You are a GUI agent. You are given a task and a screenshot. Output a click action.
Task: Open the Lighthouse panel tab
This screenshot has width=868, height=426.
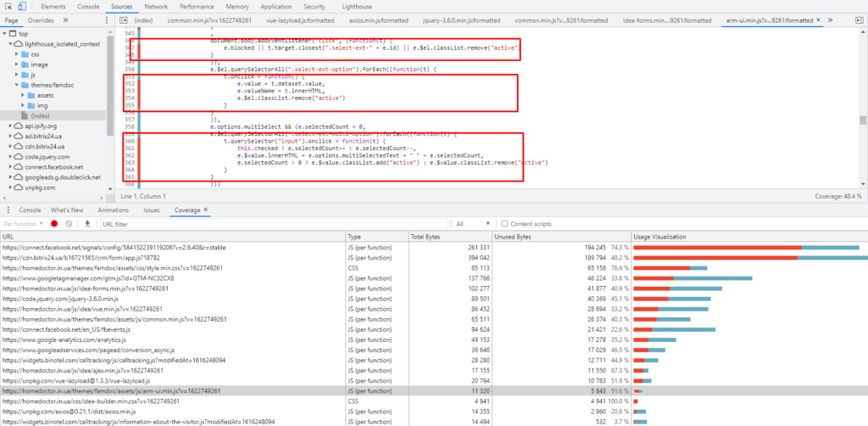coord(357,7)
